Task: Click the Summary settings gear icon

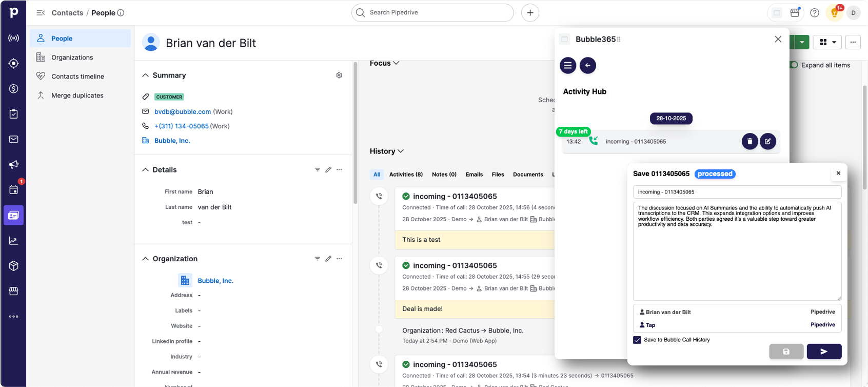Action: [x=339, y=75]
